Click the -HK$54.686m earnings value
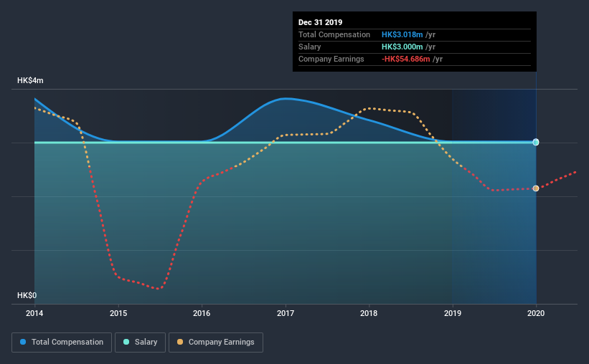This screenshot has width=589, height=364. tap(405, 59)
